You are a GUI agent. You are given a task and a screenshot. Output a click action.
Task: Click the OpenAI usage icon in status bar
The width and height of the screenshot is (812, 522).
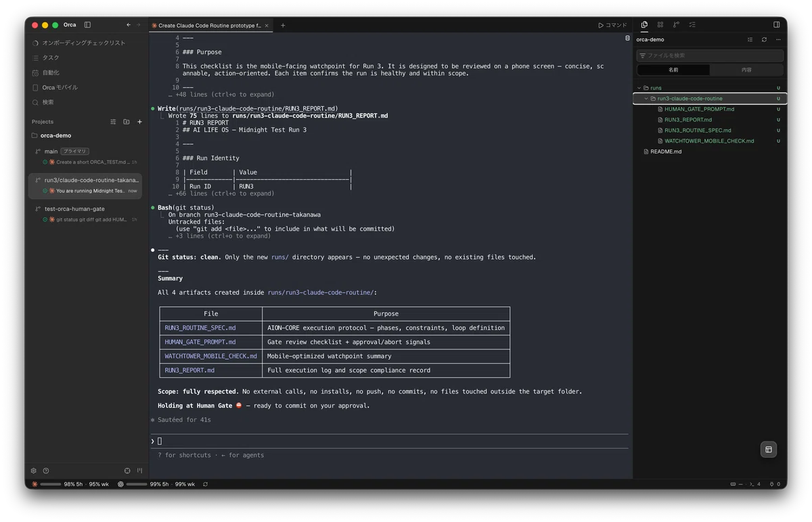pyautogui.click(x=120, y=484)
